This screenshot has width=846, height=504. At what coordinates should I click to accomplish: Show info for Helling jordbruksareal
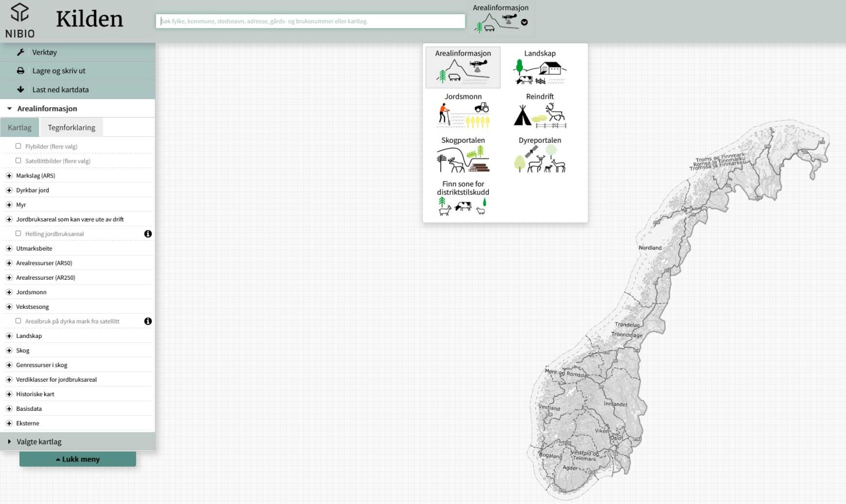click(x=148, y=234)
